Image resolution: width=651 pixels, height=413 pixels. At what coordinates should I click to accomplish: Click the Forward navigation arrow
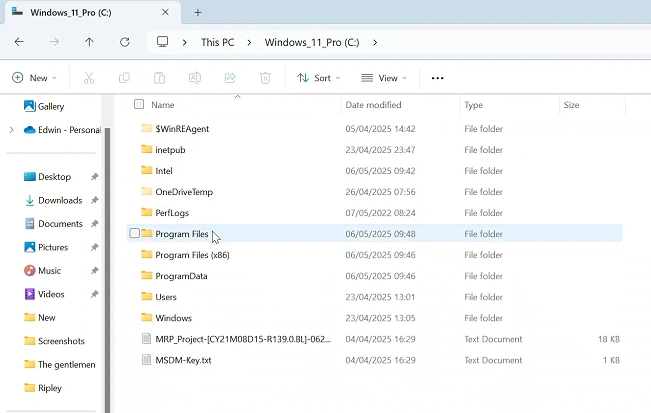(54, 42)
